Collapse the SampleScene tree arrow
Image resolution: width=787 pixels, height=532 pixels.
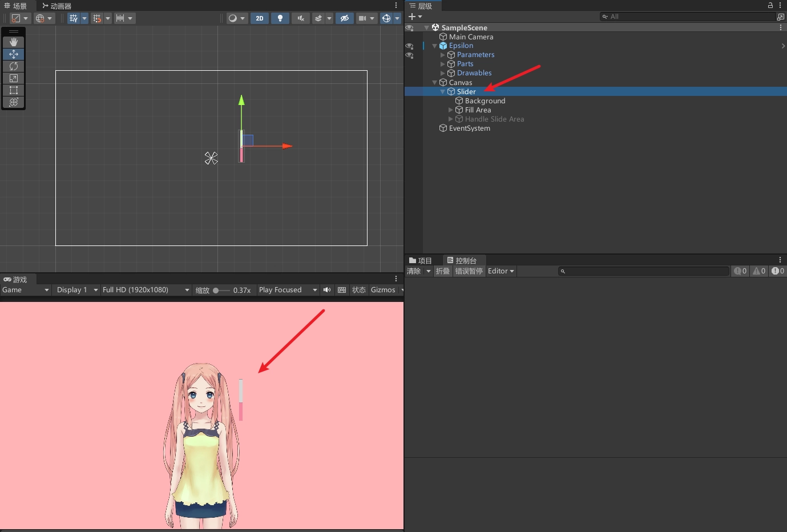click(x=426, y=27)
